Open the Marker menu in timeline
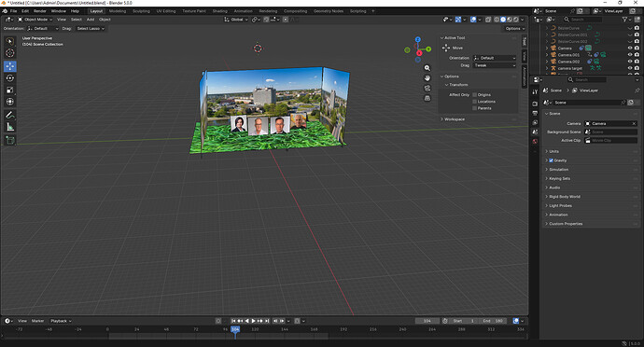Viewport: 644px width, 347px height. 37,321
